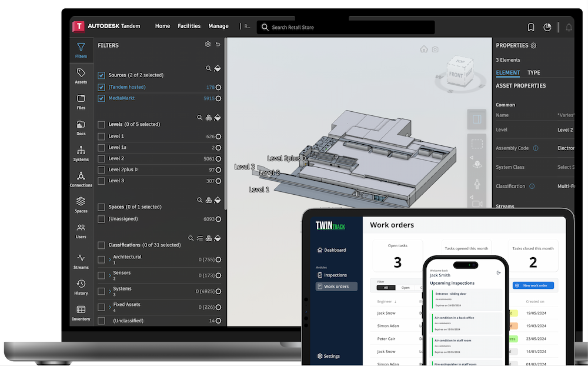This screenshot has height=366, width=588.
Task: Open the Properties settings gear icon
Action: (533, 45)
